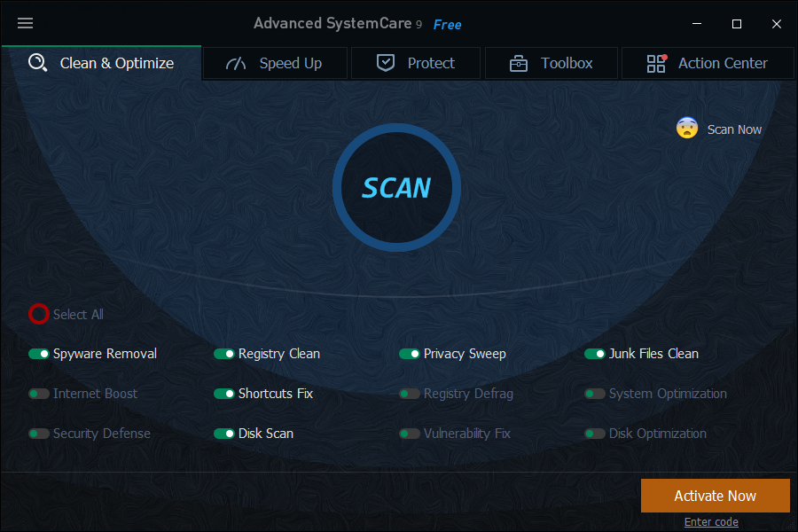Turn on the Disk Optimization toggle

point(594,434)
